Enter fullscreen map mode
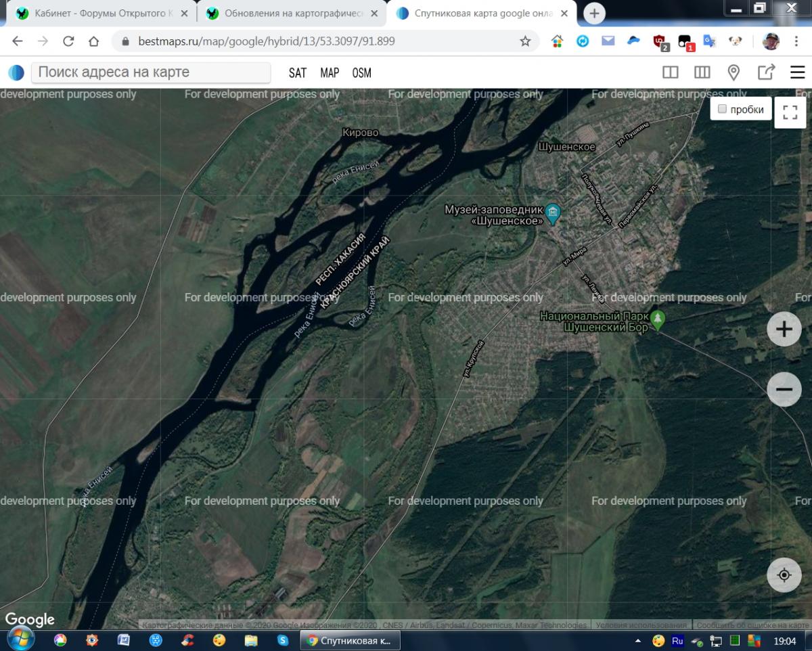 790,112
